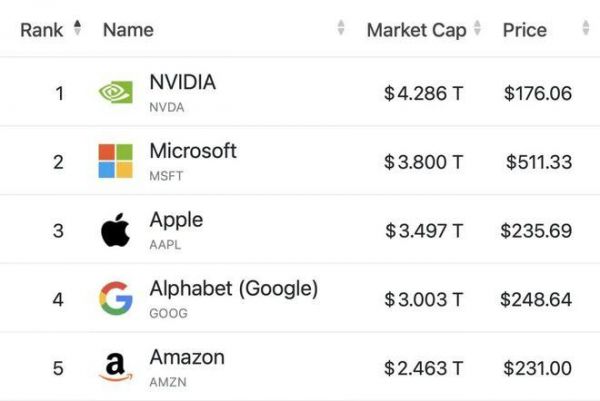Open the Alphabet (Google) company name

coord(233,288)
